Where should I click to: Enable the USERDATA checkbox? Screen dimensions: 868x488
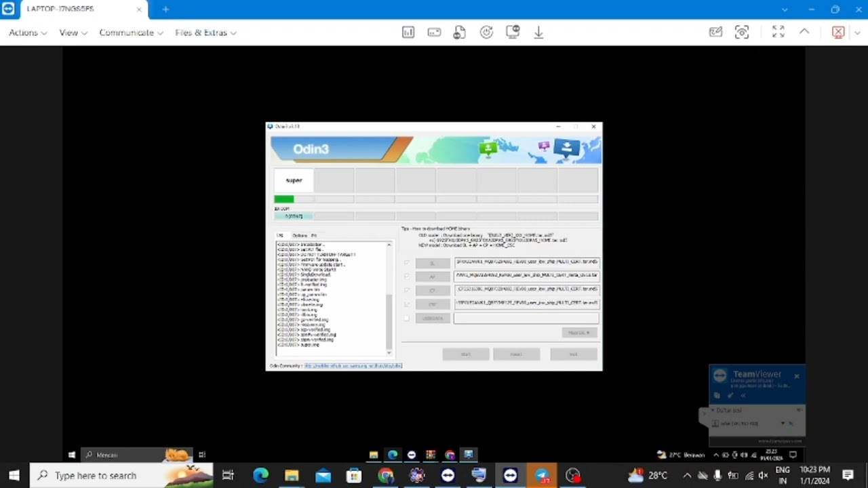407,318
